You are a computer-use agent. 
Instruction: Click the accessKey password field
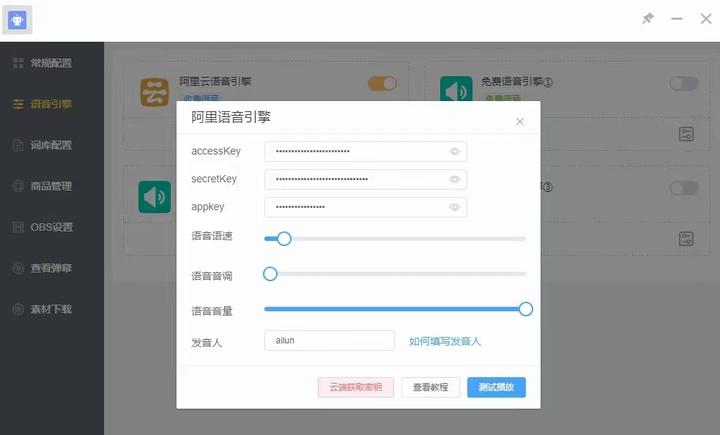pos(366,152)
